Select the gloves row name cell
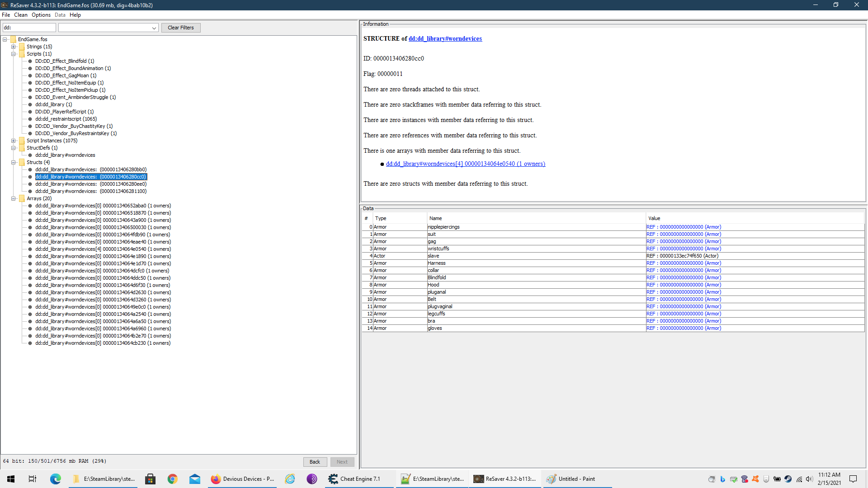This screenshot has width=868, height=488. pyautogui.click(x=536, y=328)
